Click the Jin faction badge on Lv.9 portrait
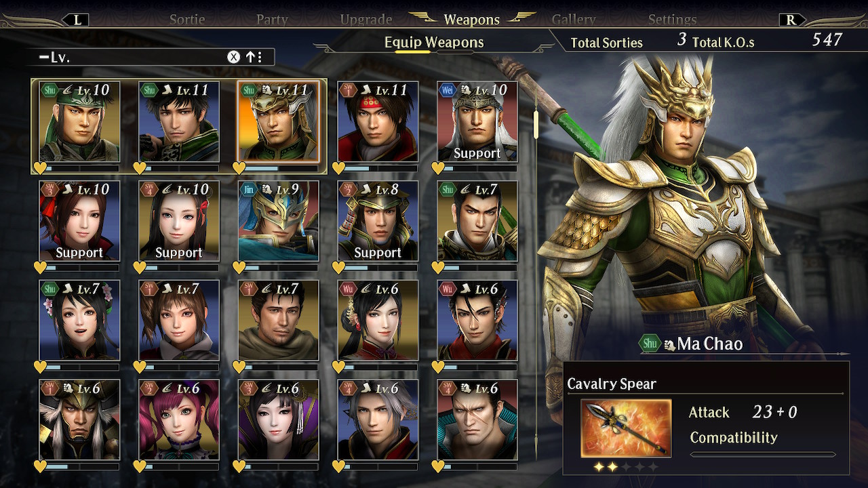The width and height of the screenshot is (868, 488). [x=249, y=189]
